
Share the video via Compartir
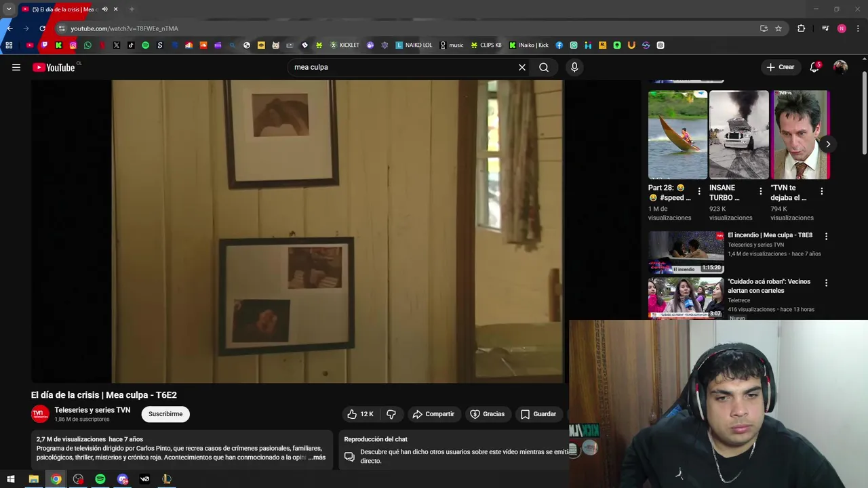click(433, 414)
